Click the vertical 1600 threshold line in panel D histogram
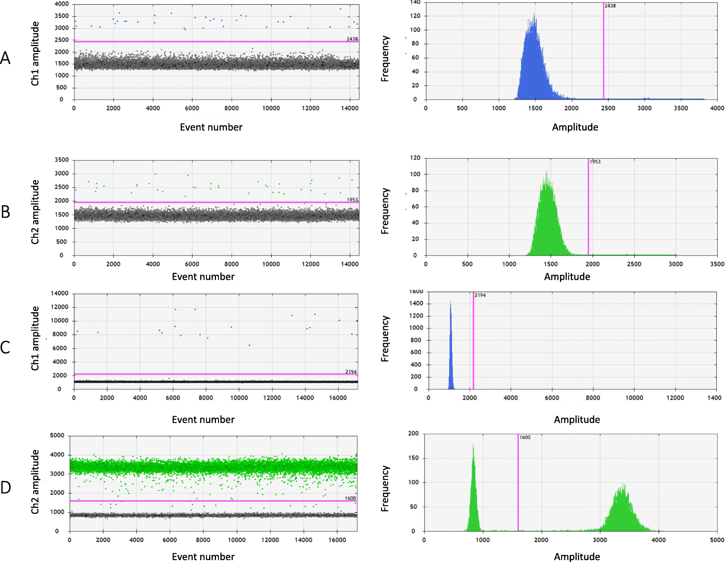The height and width of the screenshot is (562, 728). tap(518, 483)
